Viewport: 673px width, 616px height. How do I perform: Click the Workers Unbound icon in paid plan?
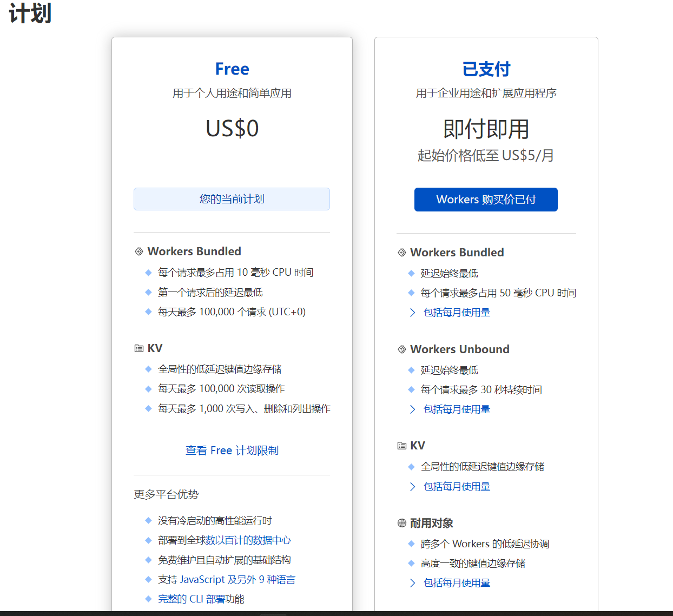point(402,349)
